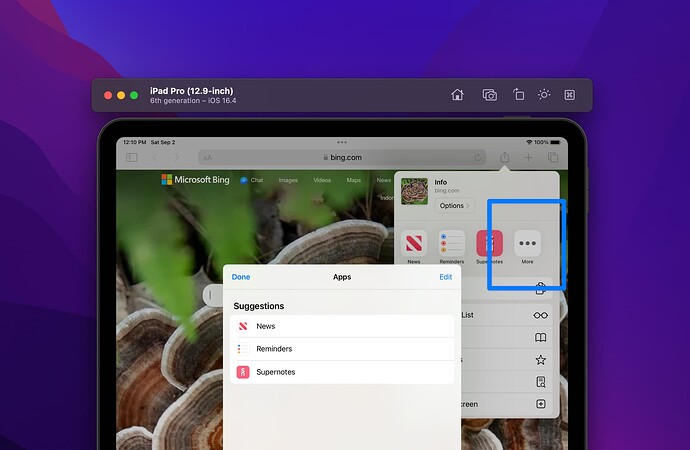The width and height of the screenshot is (690, 450).
Task: Go forward with the Safari forward arrow
Action: [176, 157]
